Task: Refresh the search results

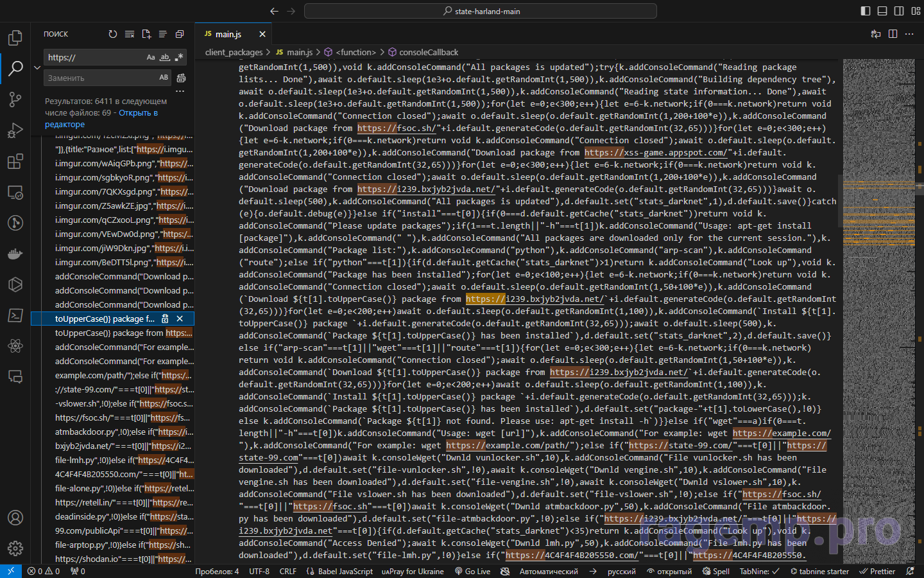Action: [x=113, y=34]
